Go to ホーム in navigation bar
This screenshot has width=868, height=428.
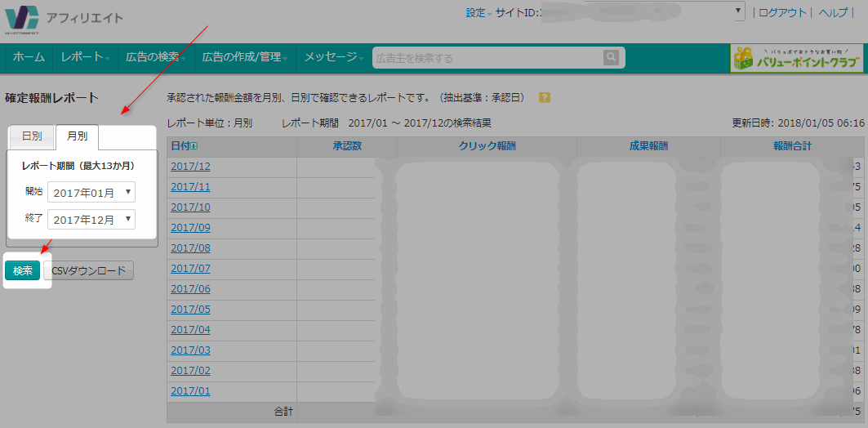[29, 57]
